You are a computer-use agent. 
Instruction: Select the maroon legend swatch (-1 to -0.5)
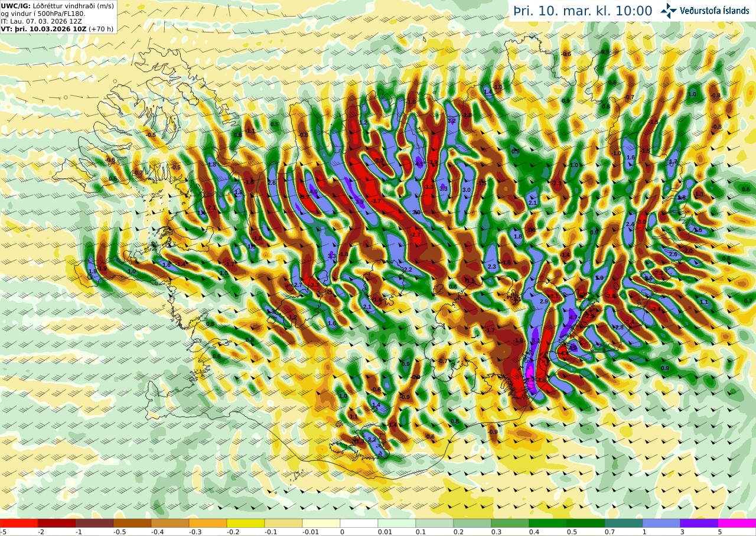click(94, 523)
